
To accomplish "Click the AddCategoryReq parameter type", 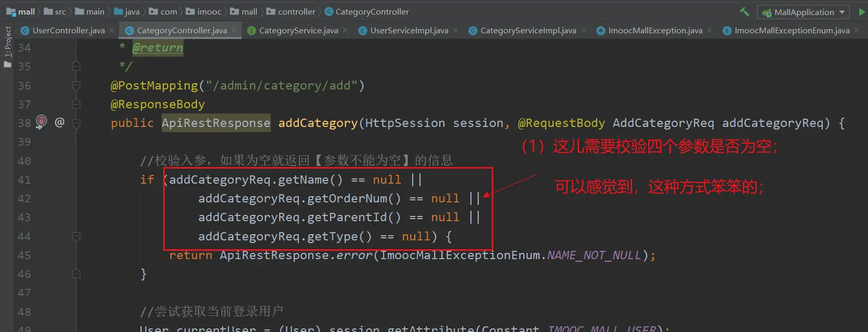I will tap(663, 123).
